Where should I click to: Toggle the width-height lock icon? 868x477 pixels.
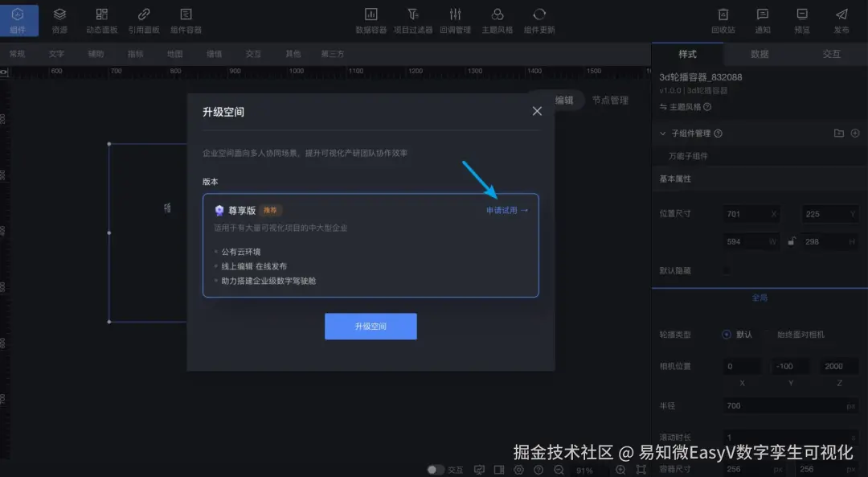pyautogui.click(x=792, y=241)
